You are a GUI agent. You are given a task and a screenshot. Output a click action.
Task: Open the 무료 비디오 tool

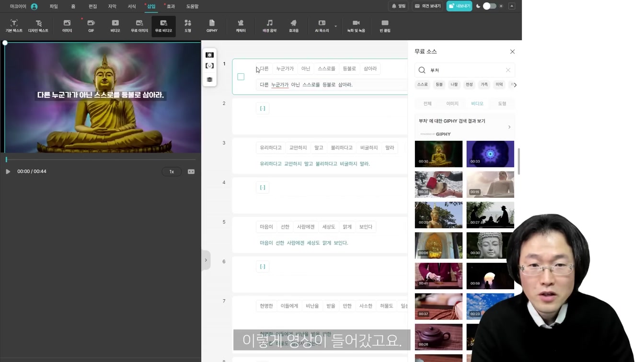click(x=163, y=26)
